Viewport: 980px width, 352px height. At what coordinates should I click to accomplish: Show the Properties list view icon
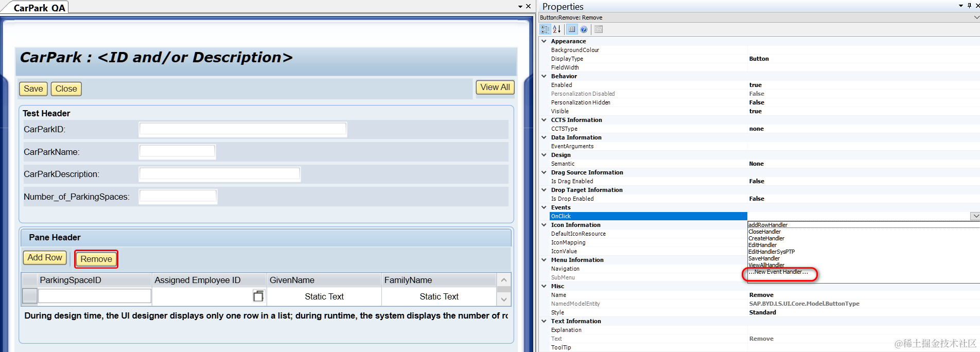pyautogui.click(x=572, y=29)
